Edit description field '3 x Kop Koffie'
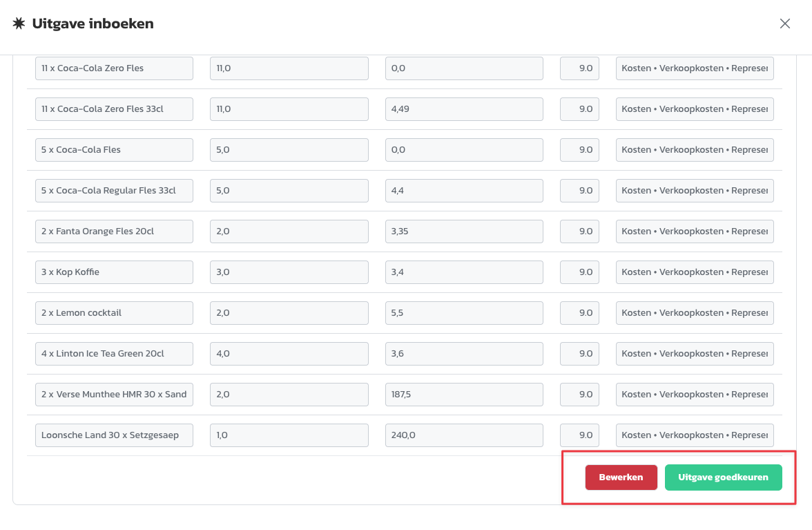The image size is (812, 530). [114, 272]
